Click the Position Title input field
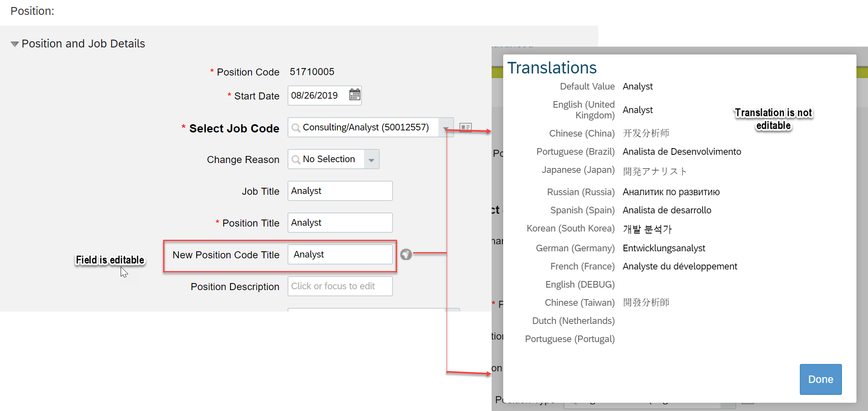 click(340, 222)
